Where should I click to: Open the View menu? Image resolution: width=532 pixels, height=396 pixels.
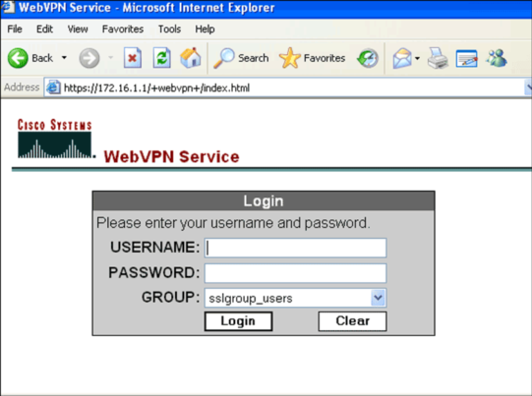[77, 29]
